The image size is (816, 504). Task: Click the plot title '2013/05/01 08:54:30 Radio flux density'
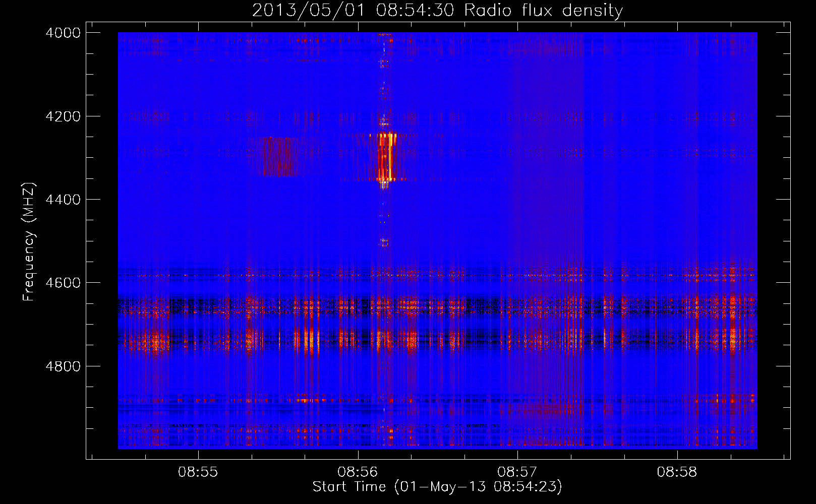click(437, 11)
